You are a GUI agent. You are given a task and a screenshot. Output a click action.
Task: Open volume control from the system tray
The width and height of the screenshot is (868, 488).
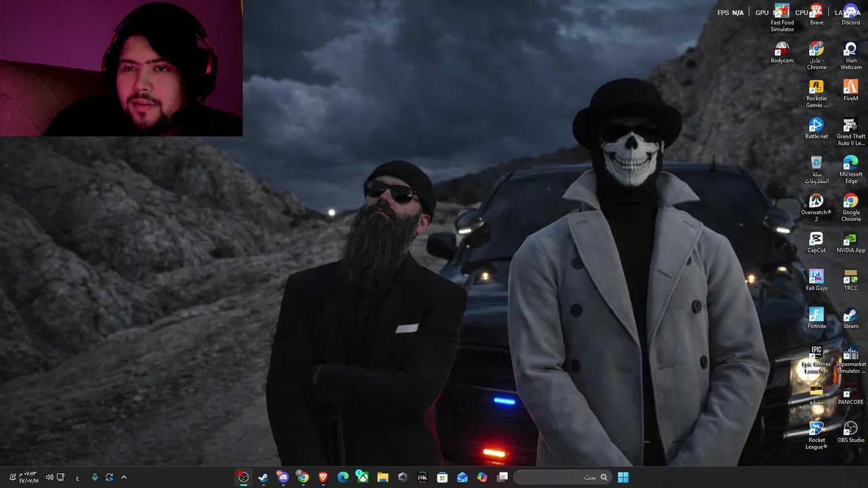[49, 477]
